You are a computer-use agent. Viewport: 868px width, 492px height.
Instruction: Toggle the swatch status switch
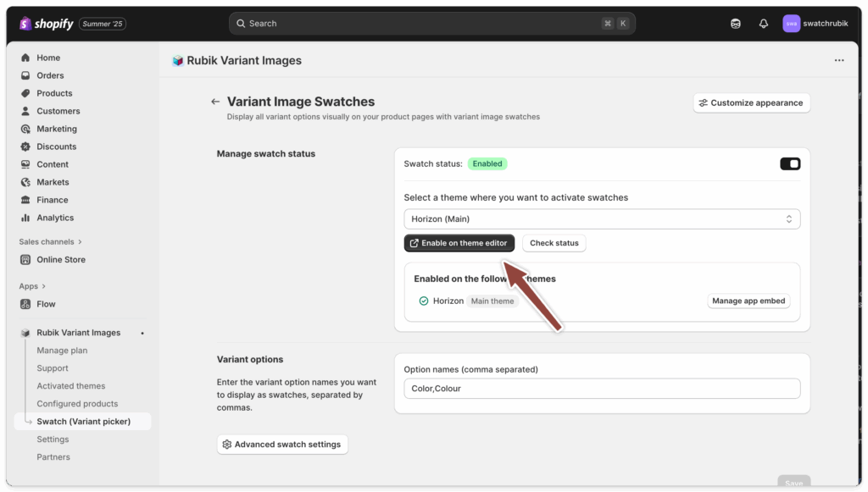coord(790,163)
